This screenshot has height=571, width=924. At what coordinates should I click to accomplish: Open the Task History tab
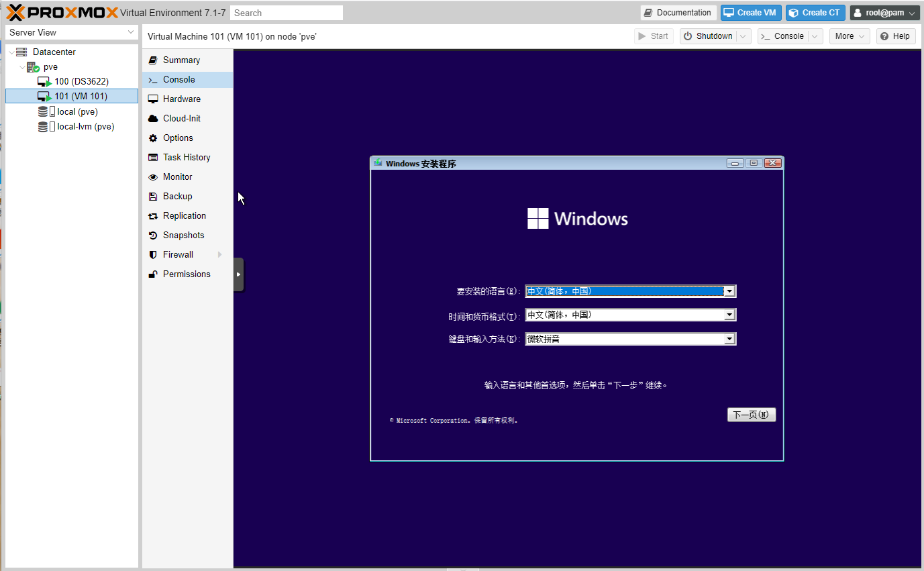pyautogui.click(x=188, y=157)
